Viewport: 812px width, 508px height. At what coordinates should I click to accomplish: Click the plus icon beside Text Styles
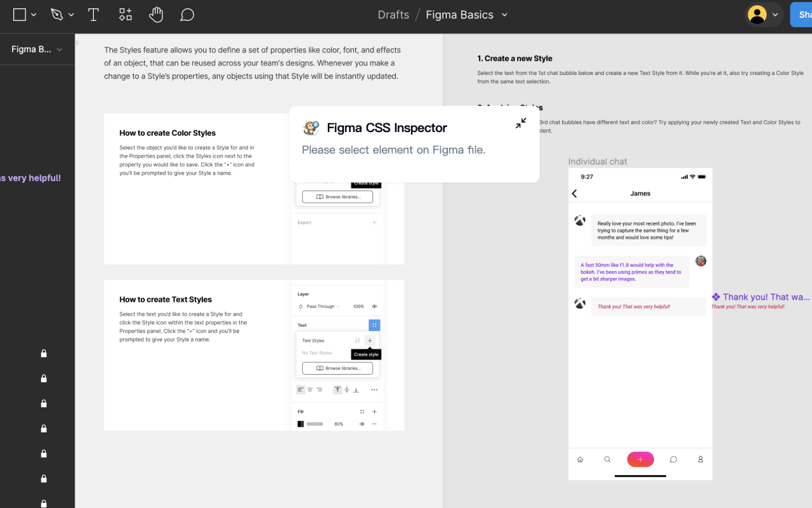[370, 340]
